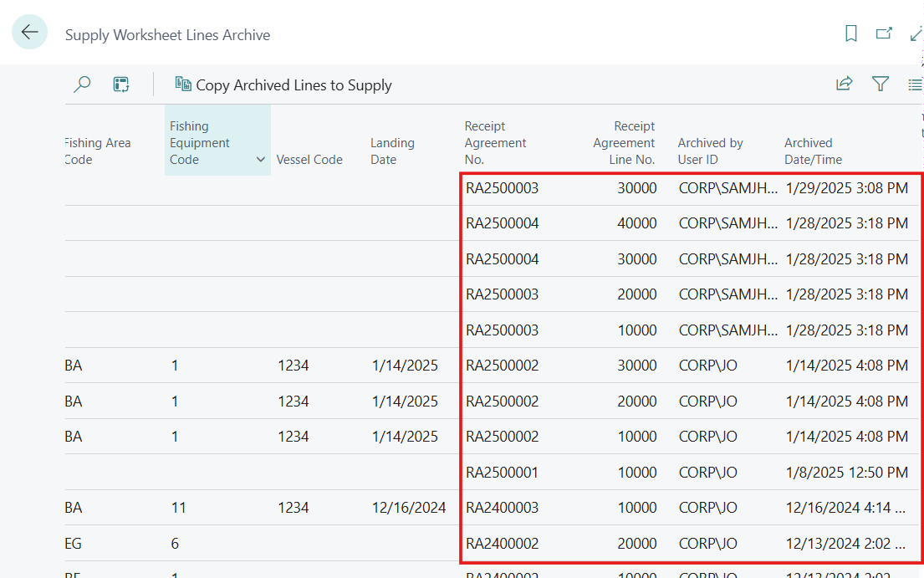Click the list view layout icon

[915, 84]
